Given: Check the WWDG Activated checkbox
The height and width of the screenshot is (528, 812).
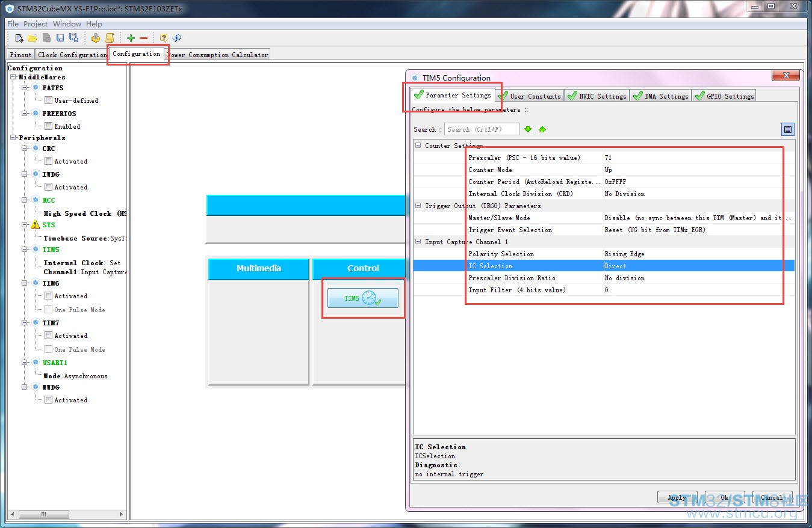Looking at the screenshot, I should [48, 400].
